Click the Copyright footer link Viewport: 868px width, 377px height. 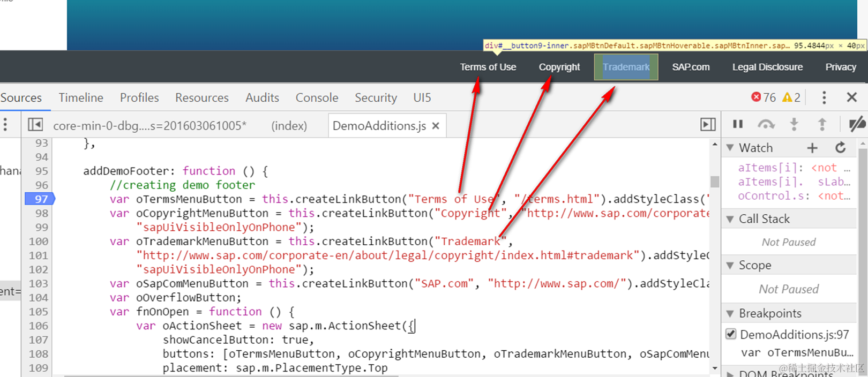click(559, 67)
